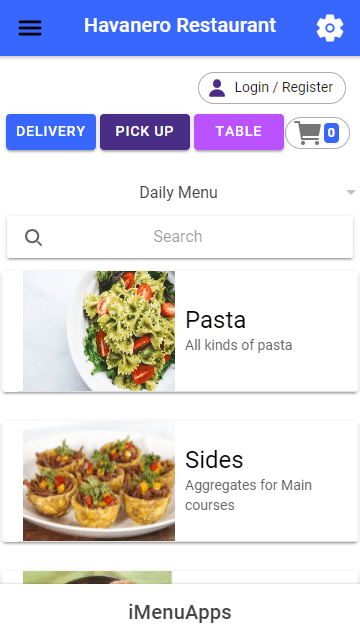
Task: Open the Pasta category photo
Action: click(x=99, y=331)
